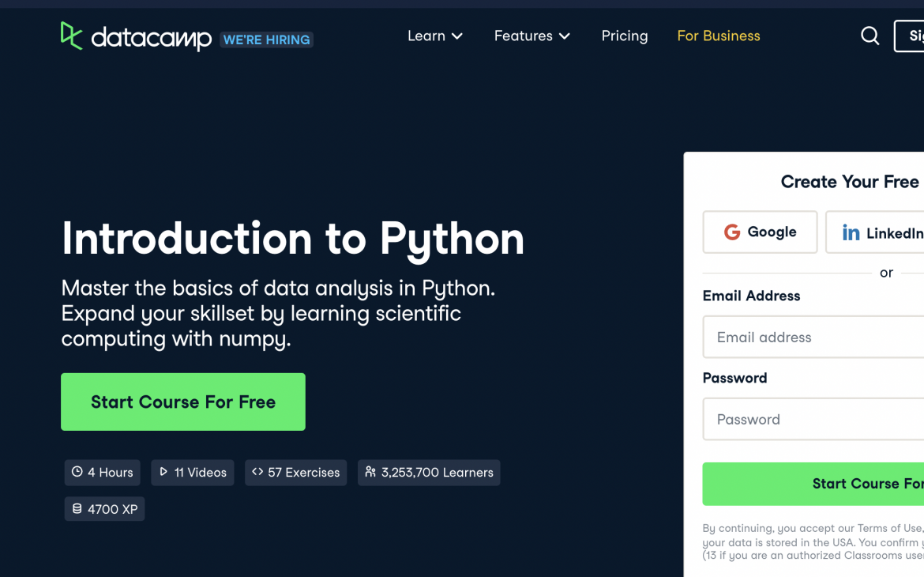Click the sign-in button at top right

(909, 36)
